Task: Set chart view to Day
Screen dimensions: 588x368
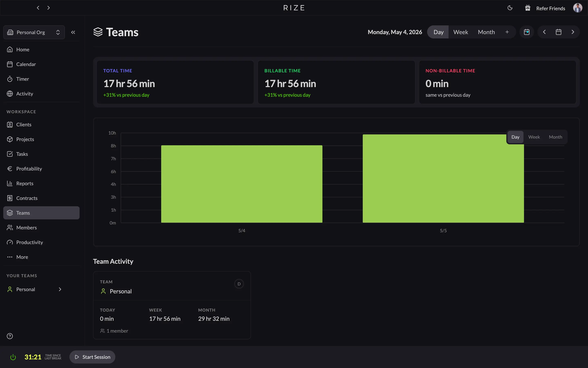Action: (515, 137)
